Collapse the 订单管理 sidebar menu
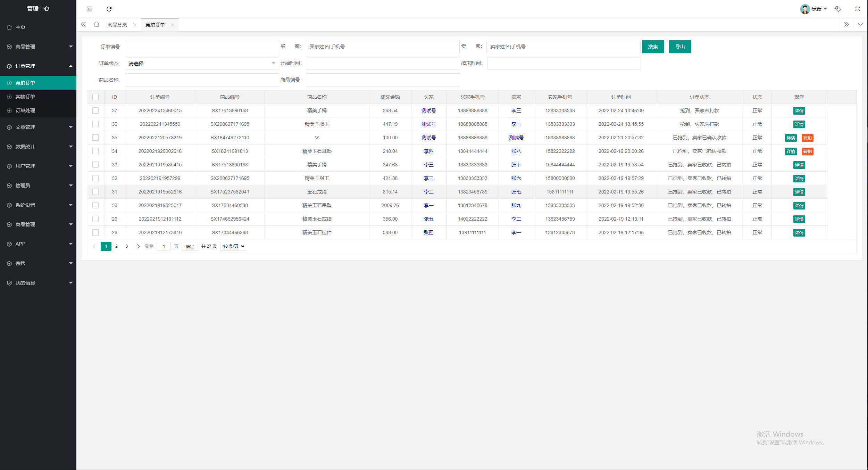This screenshot has width=868, height=470. coord(38,66)
